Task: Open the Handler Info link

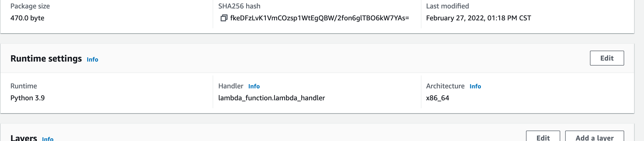Action: 254,86
